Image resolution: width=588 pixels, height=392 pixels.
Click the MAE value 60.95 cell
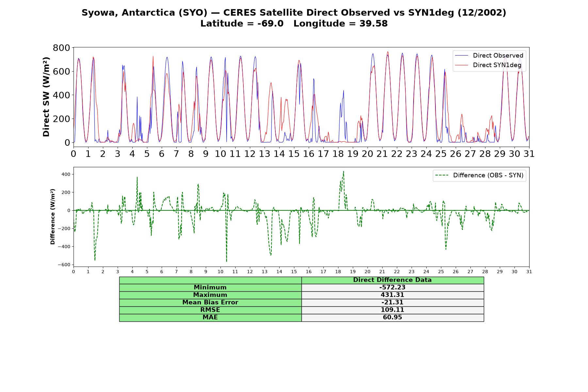tap(392, 318)
